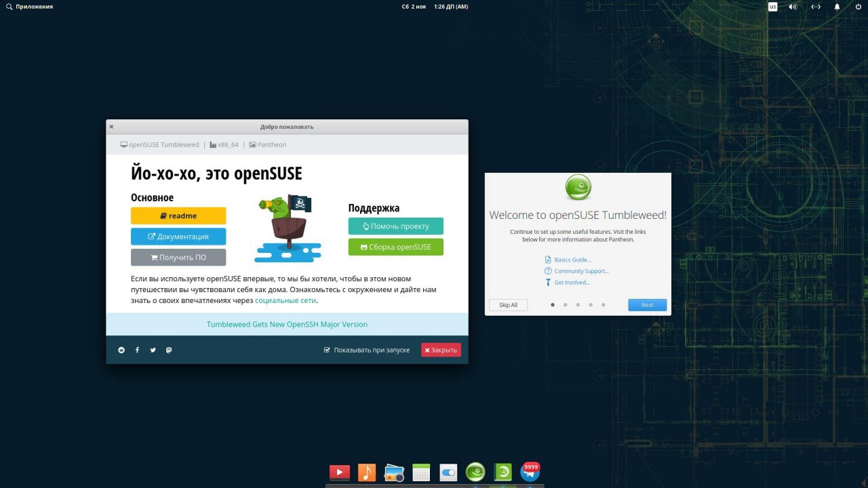Click green openSUSE book dock icon
868x488 pixels.
tap(503, 472)
